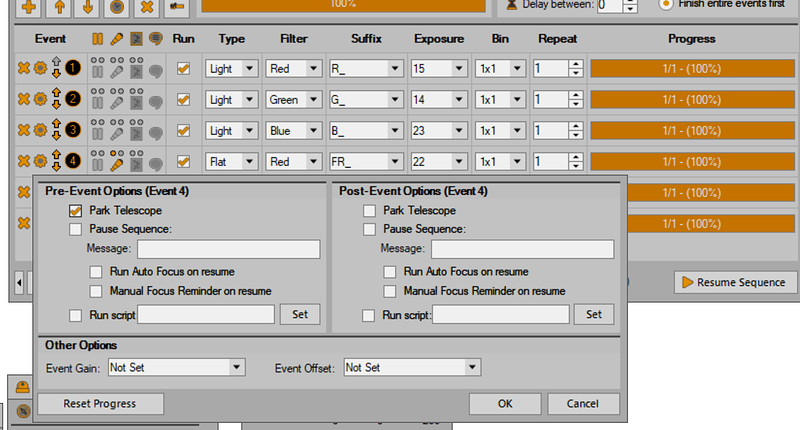Screen dimensions: 800x430
Task: Click the Exposure column header
Action: tap(439, 39)
